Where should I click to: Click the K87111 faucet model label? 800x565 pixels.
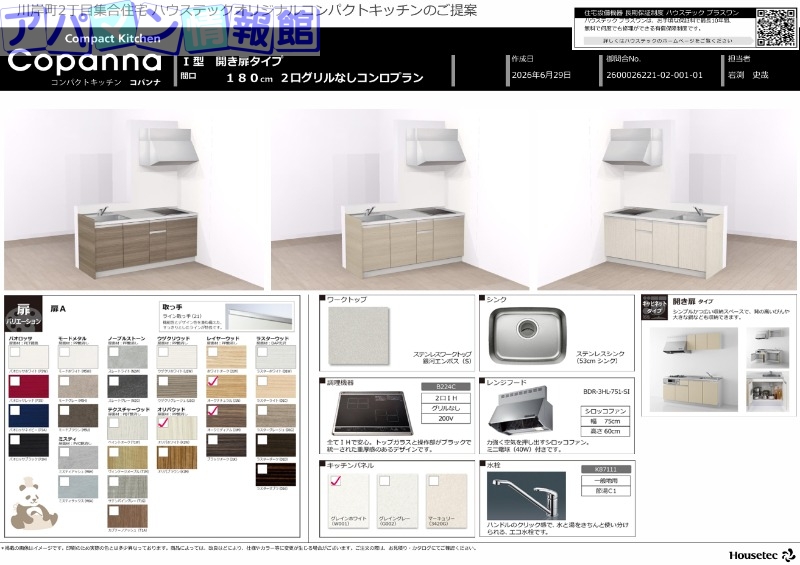pos(606,469)
